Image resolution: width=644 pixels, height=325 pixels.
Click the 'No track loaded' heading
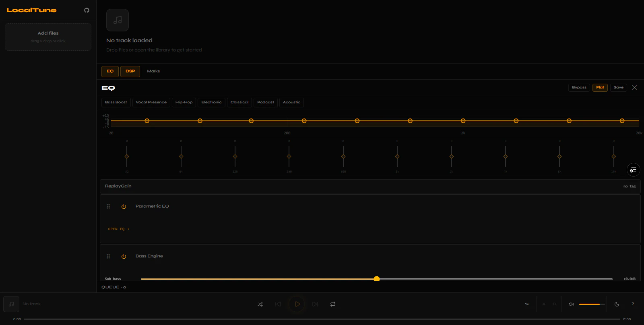pyautogui.click(x=129, y=40)
